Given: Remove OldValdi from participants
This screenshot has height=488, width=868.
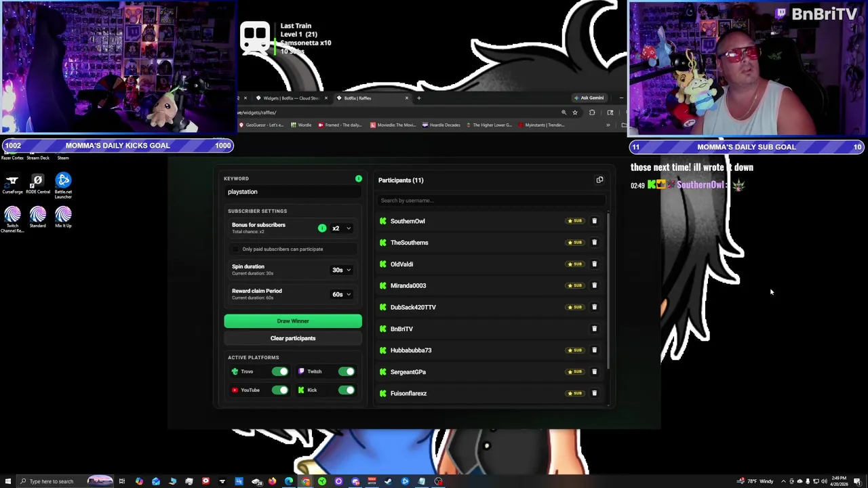Looking at the screenshot, I should 594,264.
